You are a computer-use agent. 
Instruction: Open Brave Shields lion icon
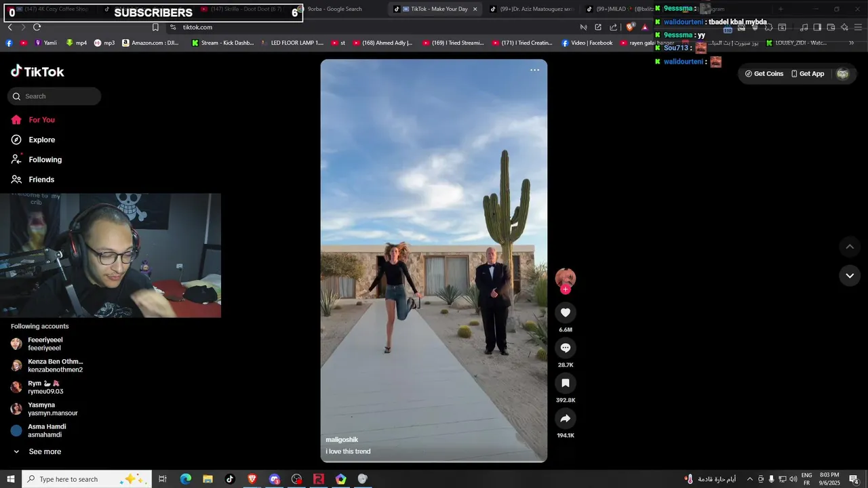coord(630,27)
